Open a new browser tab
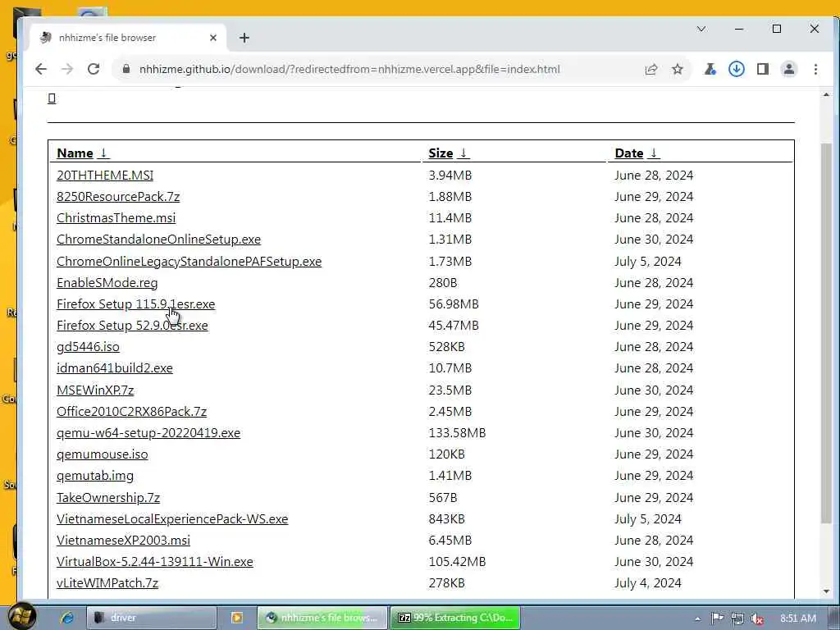 coord(244,38)
